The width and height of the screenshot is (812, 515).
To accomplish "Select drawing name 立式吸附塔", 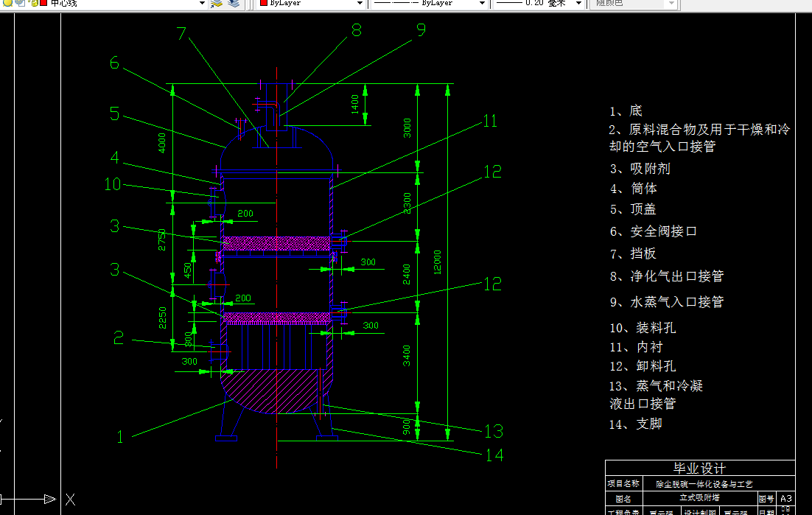I will pyautogui.click(x=699, y=497).
